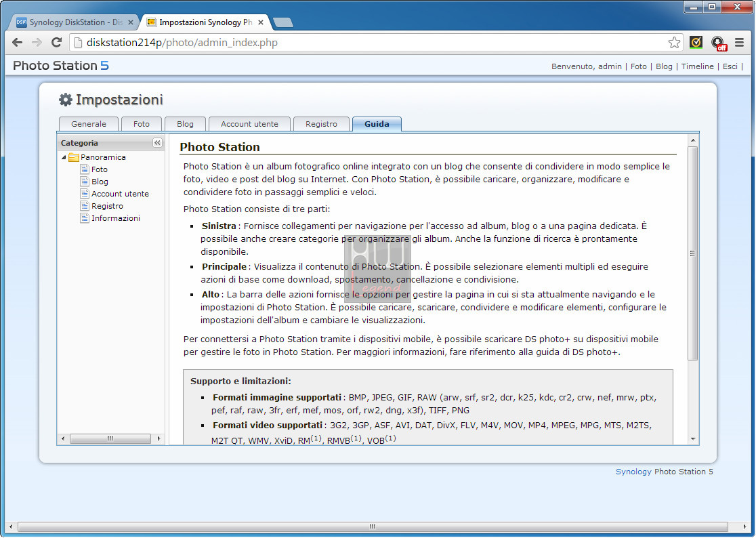Click the category tree scroll right arrow
Screen dimensions: 756x538
[x=159, y=438]
